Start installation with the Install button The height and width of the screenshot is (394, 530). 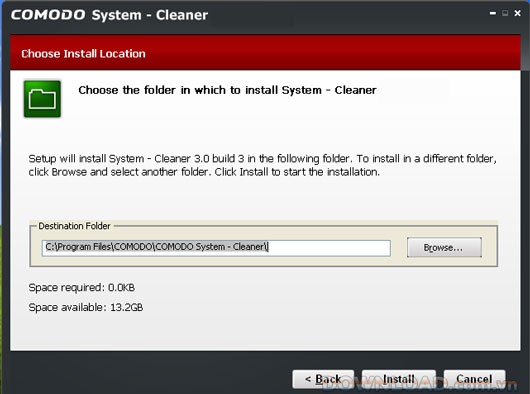(399, 379)
